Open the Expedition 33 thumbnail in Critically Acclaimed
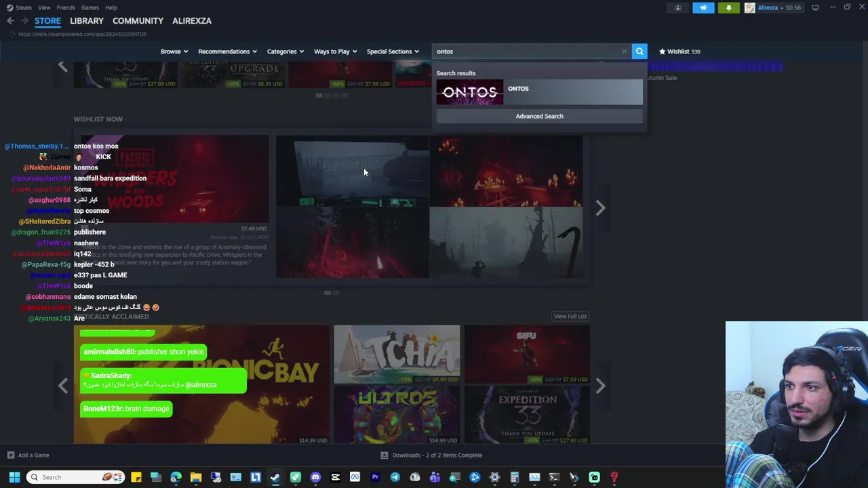Screen dimensions: 868x488 click(x=527, y=415)
